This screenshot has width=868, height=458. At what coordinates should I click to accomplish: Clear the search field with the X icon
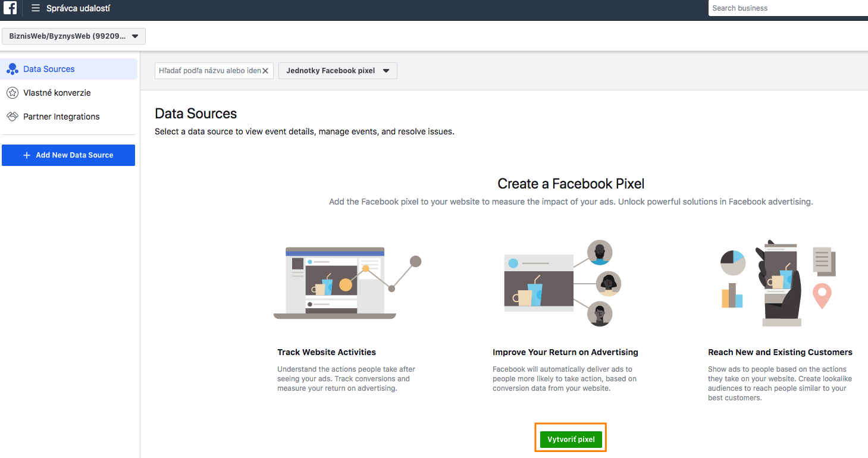pos(266,71)
